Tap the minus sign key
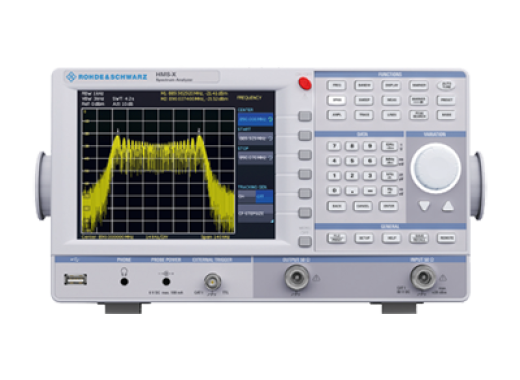The height and width of the screenshot is (380, 520). point(369,191)
